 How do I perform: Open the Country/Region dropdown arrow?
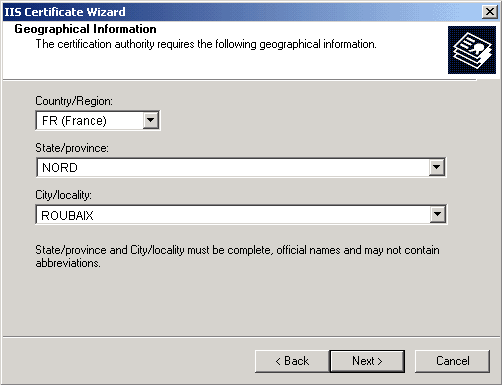pos(151,120)
